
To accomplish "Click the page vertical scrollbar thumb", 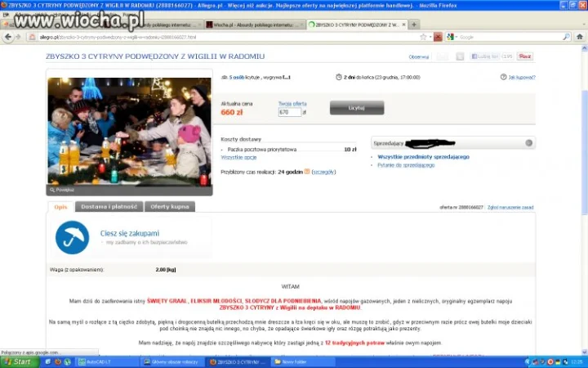I will tap(584, 152).
